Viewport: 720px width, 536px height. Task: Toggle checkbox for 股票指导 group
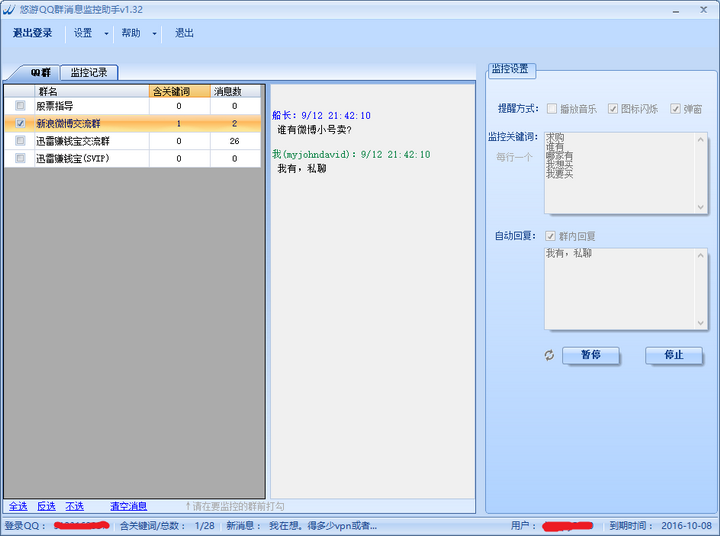tap(20, 106)
